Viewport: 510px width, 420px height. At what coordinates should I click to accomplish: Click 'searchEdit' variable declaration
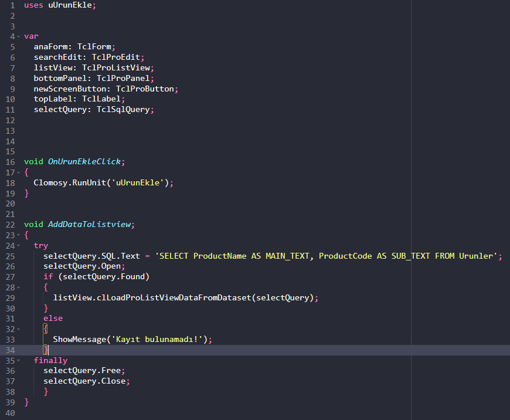[58, 57]
